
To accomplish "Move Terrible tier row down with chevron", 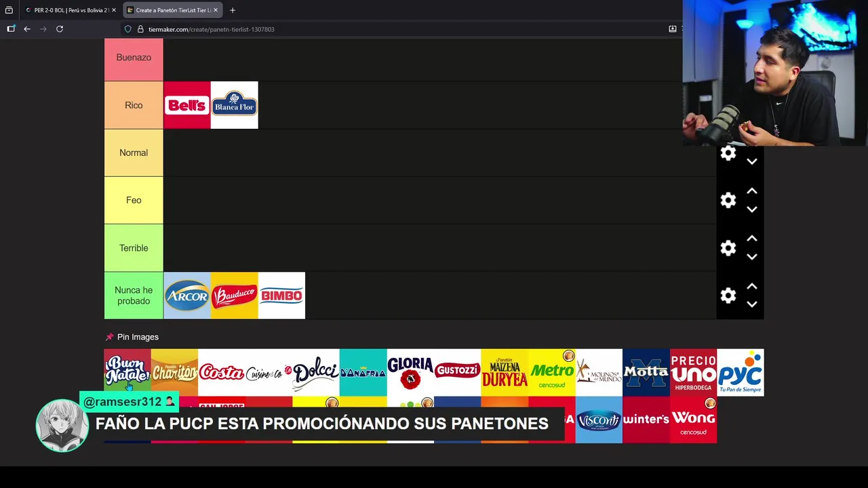I will tap(752, 257).
